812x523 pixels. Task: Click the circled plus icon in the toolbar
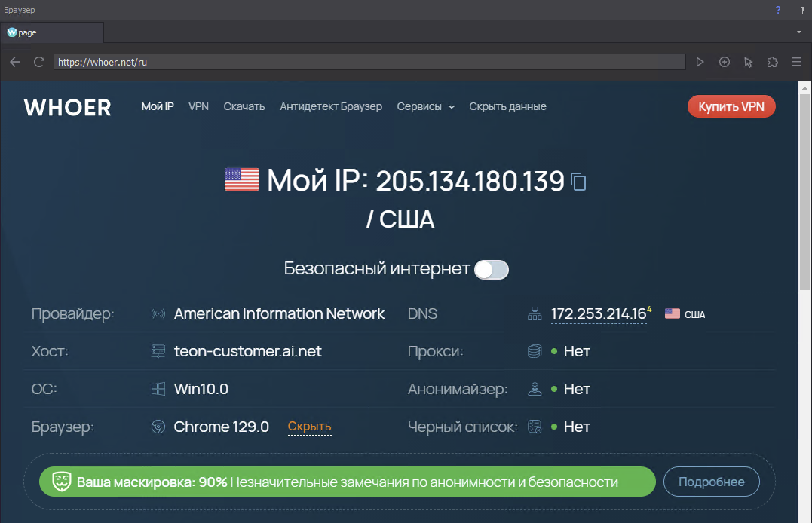725,62
